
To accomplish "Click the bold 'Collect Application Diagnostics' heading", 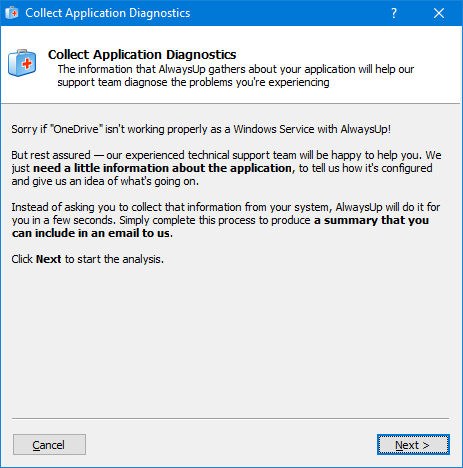I will pos(142,54).
